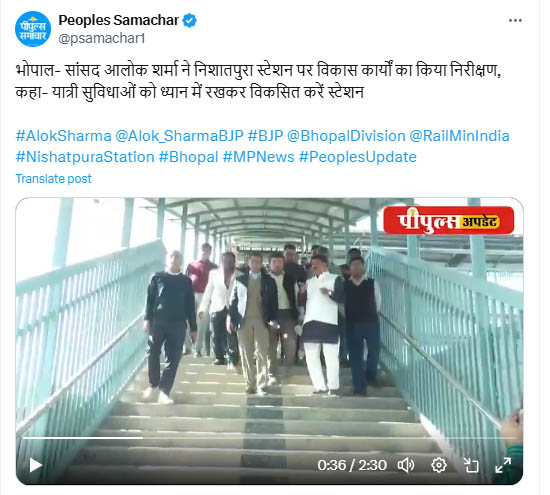Image resolution: width=550 pixels, height=495 pixels.
Task: Click the @psamachar1 handle
Action: click(x=102, y=38)
